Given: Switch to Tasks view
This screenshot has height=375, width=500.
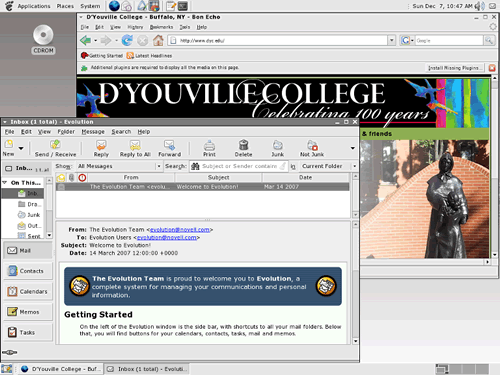Looking at the screenshot, I should [28, 332].
